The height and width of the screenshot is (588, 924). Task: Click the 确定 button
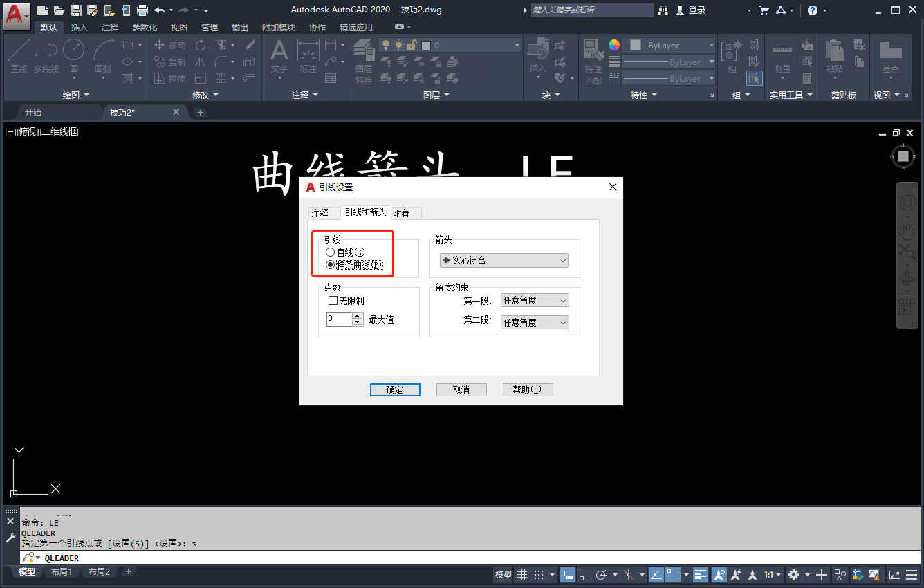tap(395, 389)
